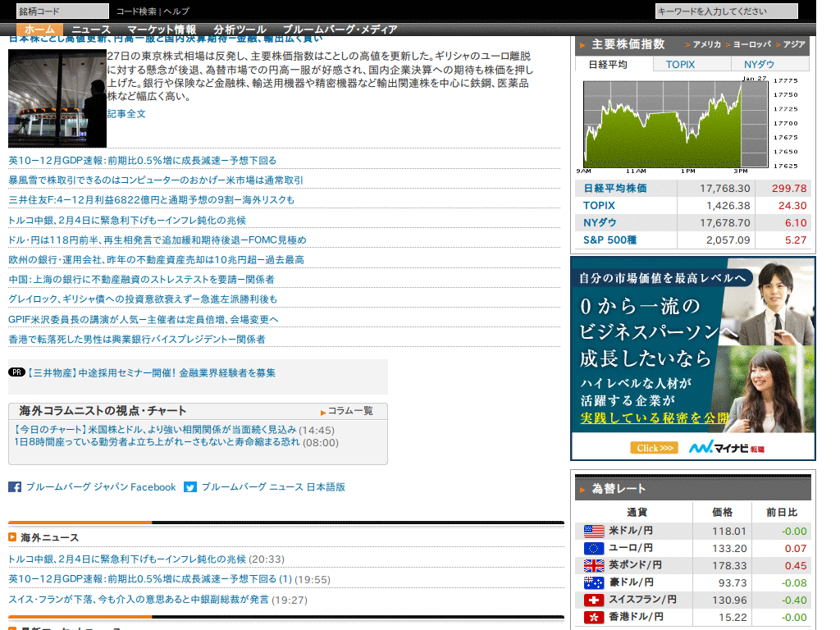840x630 pixels.
Task: Open the S&P 500種 index link
Action: click(609, 240)
